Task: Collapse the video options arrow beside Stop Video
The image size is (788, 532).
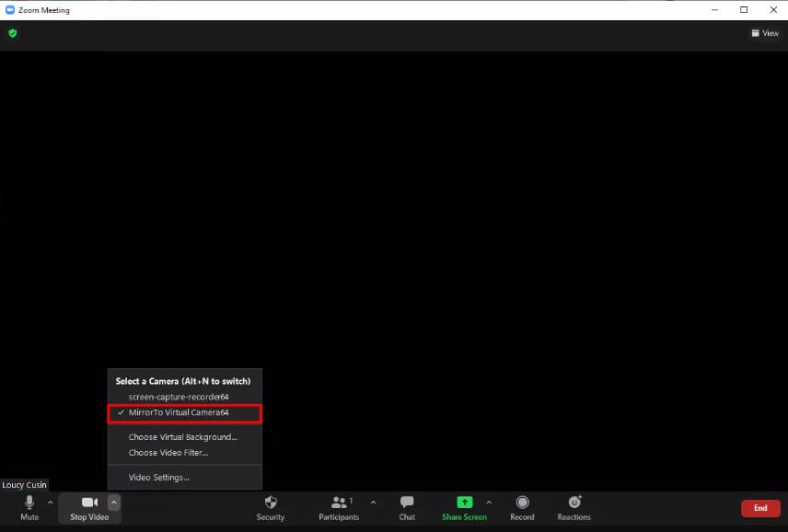Action: coord(114,503)
